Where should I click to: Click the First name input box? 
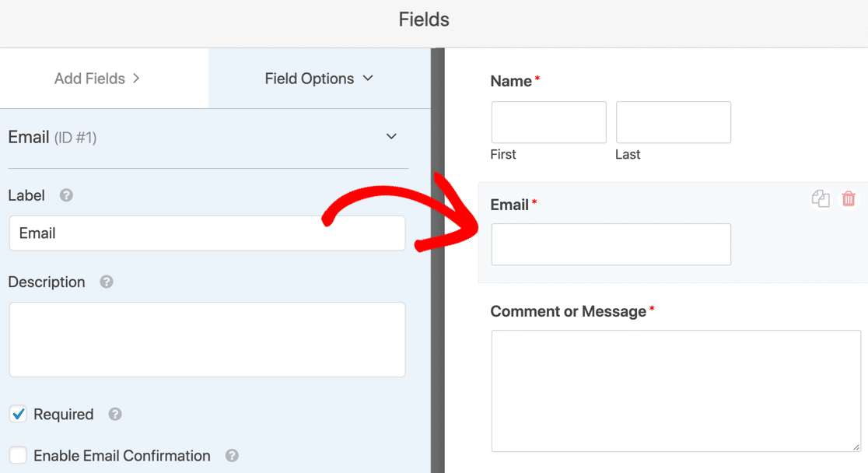548,122
